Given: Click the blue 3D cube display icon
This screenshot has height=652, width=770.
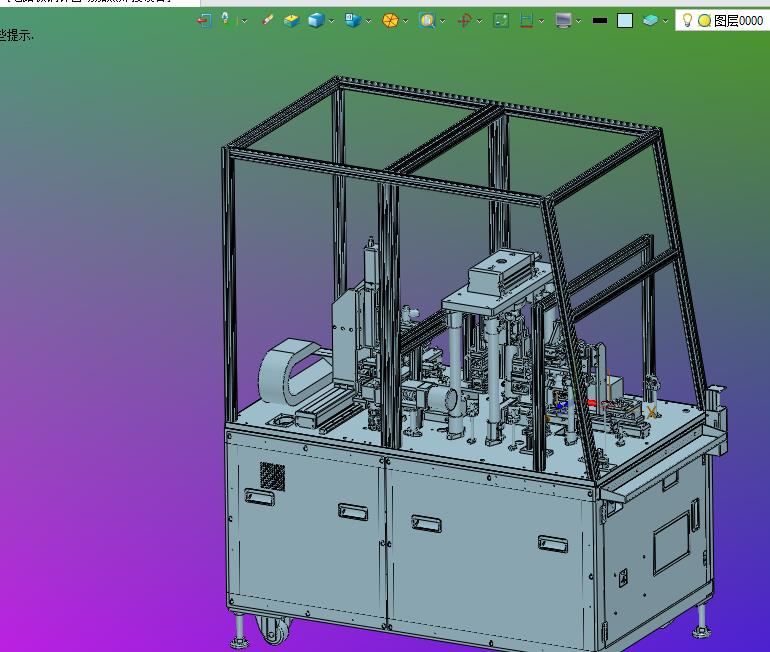Looking at the screenshot, I should (316, 21).
